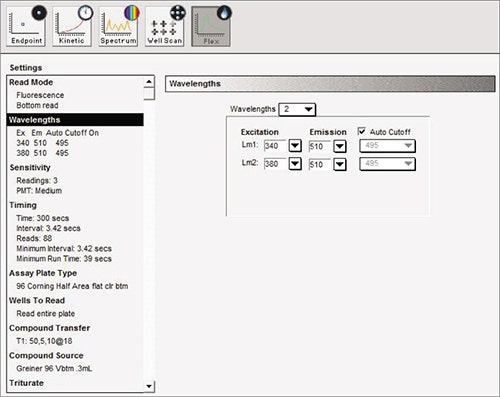This screenshot has width=500, height=397.
Task: Click '96 Corning Half Area flat clr btm'
Action: (x=72, y=286)
